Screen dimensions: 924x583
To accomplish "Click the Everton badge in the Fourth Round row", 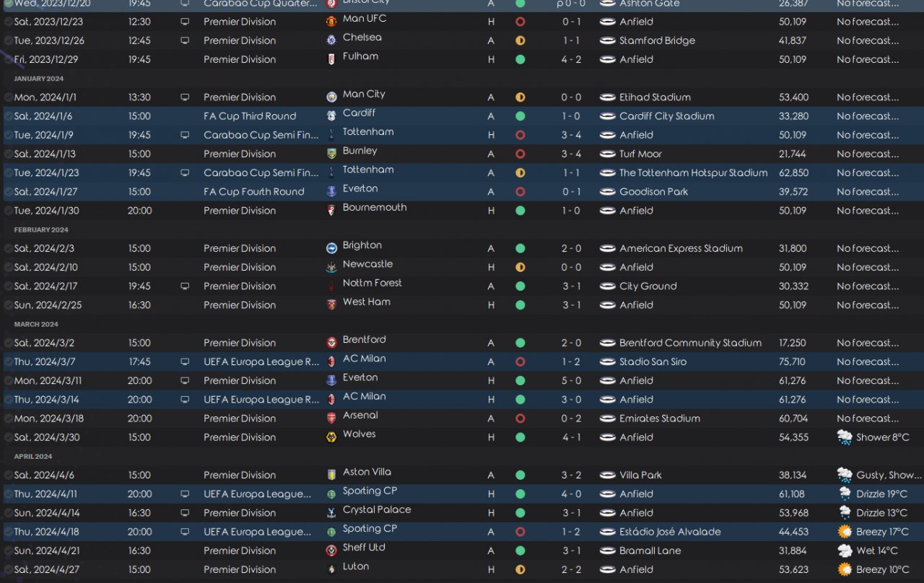I will pos(331,192).
